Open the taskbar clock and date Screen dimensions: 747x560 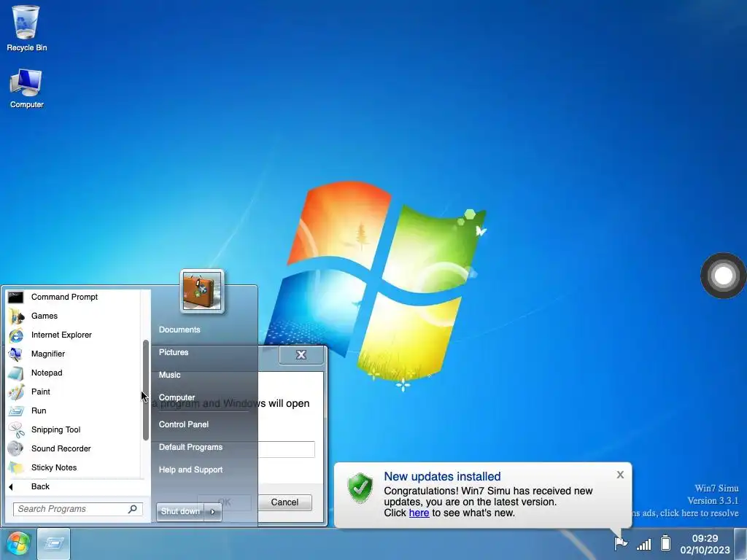705,544
